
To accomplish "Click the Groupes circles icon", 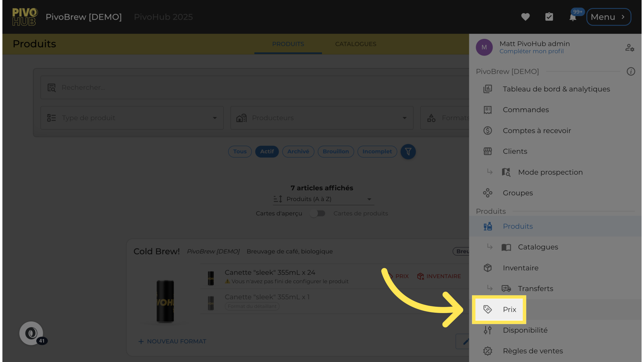I will pos(487,193).
